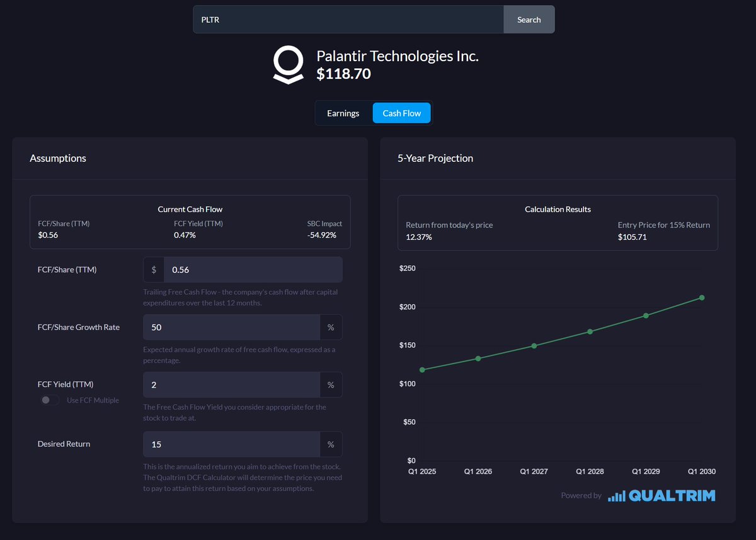Click the FCF/Share (TTM) 0.56 input
This screenshot has width=756, height=540.
[x=253, y=270]
